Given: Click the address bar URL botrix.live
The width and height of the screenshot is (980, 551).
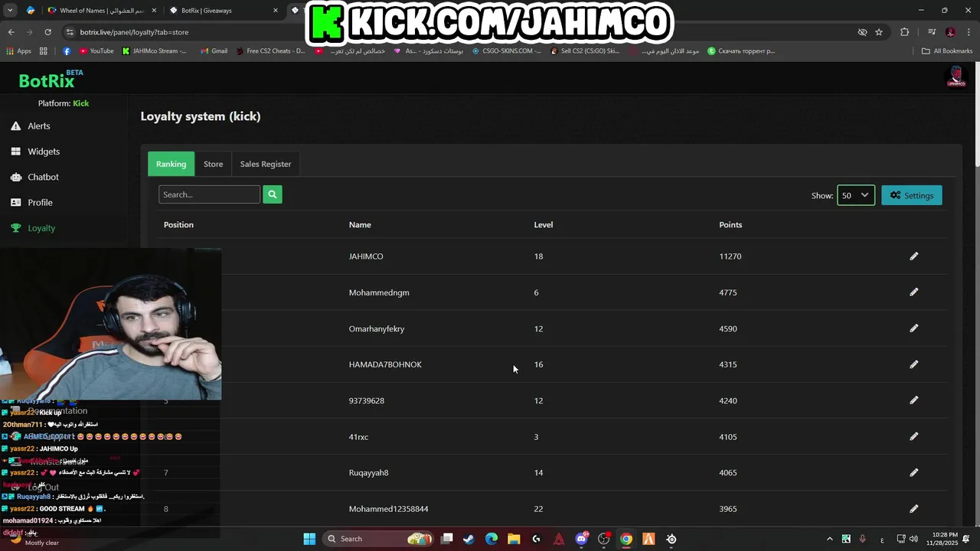Looking at the screenshot, I should (134, 32).
